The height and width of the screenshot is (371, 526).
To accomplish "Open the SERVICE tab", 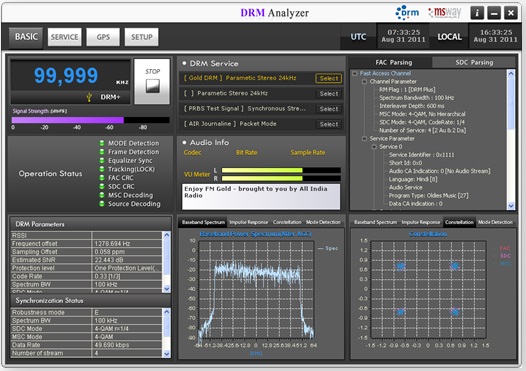I will click(64, 37).
